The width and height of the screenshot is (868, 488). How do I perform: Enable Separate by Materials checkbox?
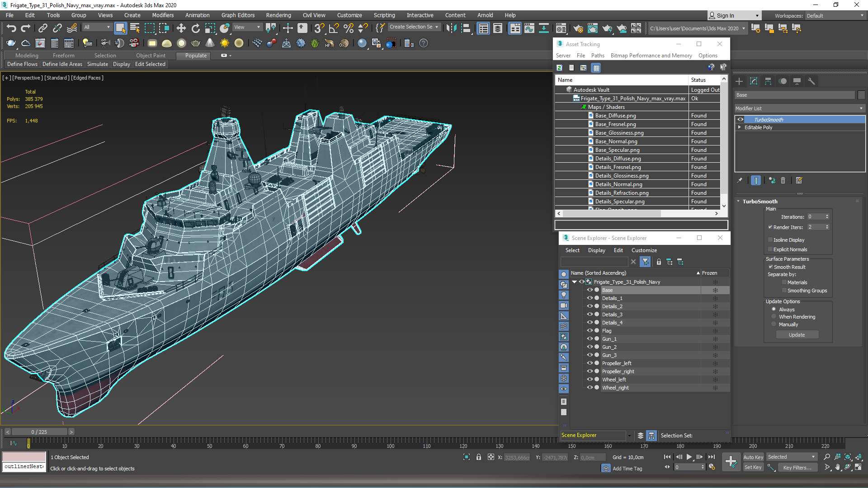pos(784,282)
